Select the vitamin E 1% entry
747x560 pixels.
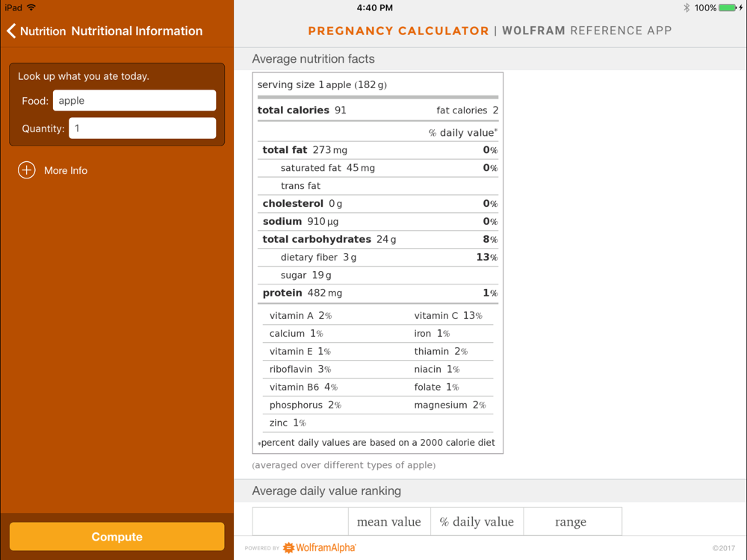(300, 351)
